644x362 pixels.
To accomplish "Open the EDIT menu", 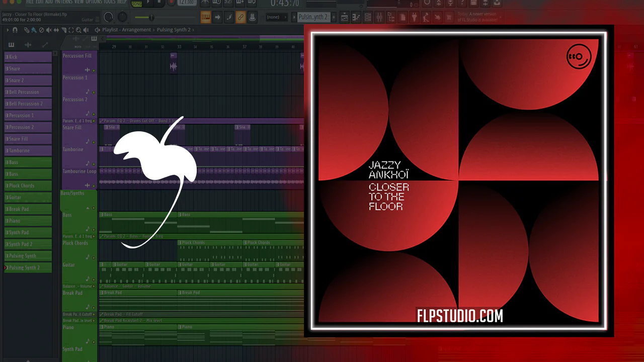I will (40, 2).
